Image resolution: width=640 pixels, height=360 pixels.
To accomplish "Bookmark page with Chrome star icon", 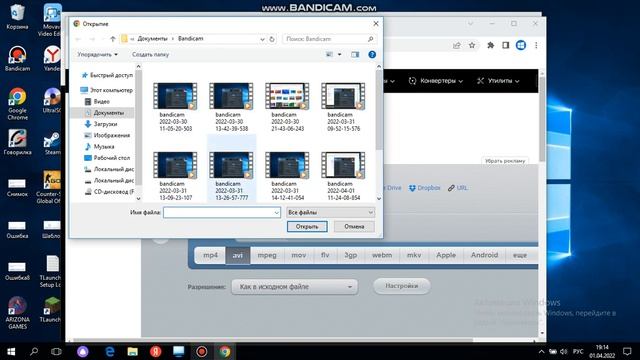I will (x=472, y=45).
